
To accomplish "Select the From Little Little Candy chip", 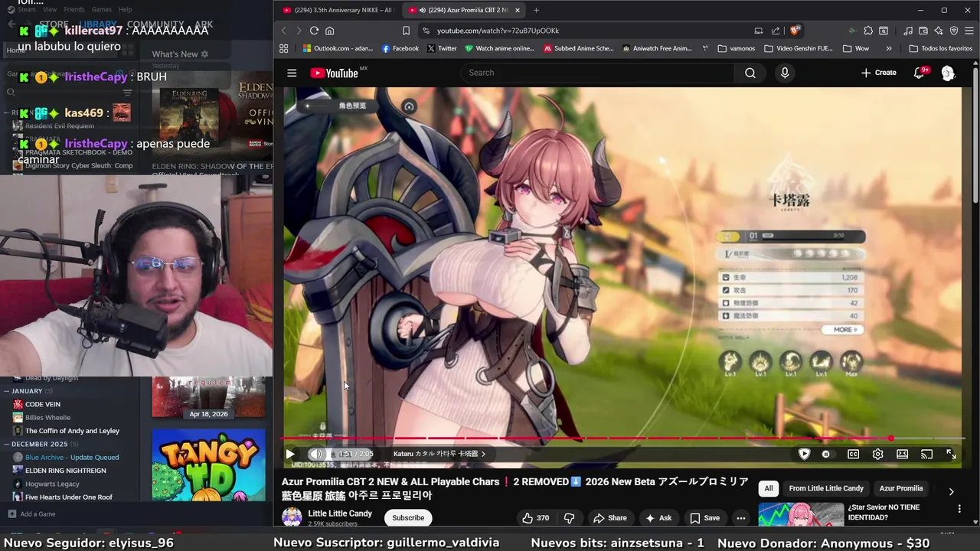I will click(x=826, y=488).
